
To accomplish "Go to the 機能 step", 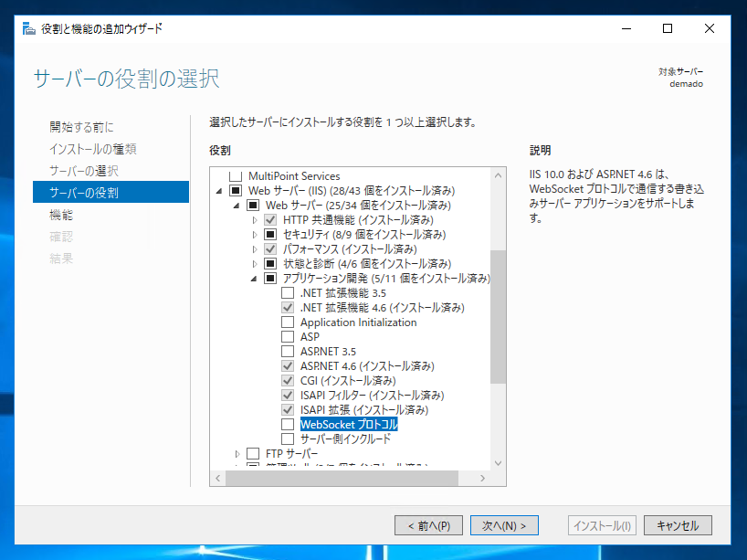I will (61, 215).
